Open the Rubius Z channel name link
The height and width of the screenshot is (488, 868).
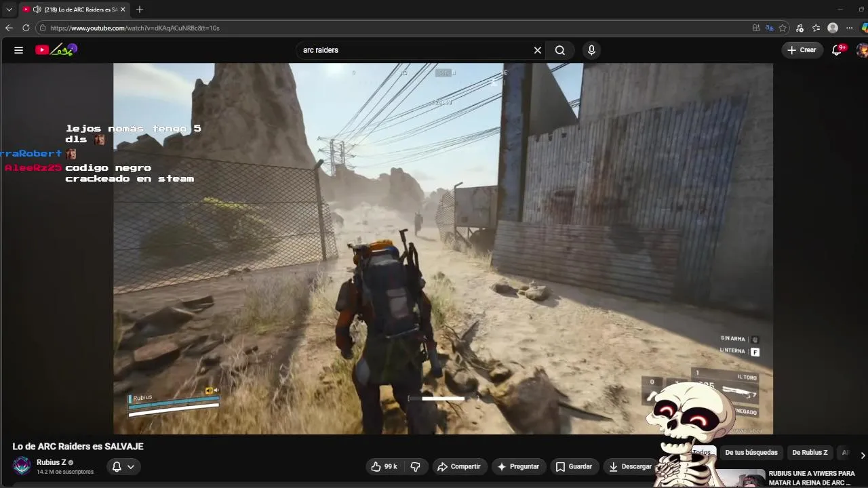click(52, 462)
